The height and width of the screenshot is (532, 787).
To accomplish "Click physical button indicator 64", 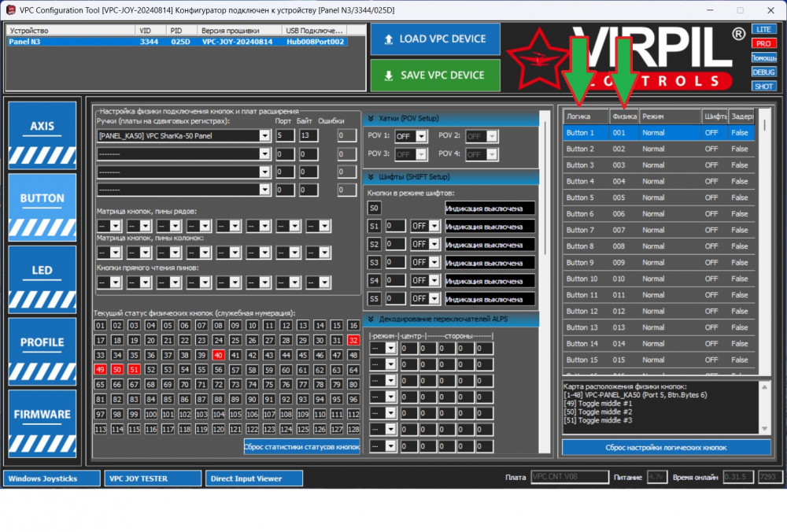I will pos(353,370).
